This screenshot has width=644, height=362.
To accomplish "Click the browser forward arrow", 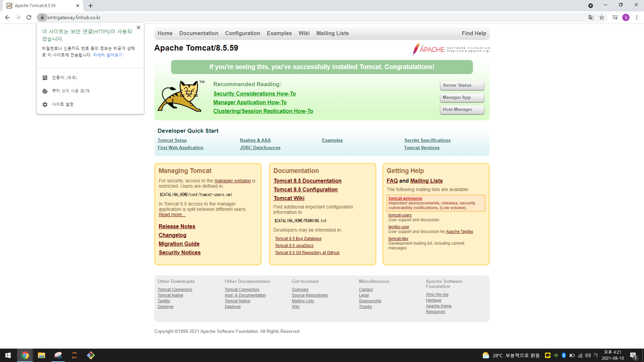I will pos(18,17).
